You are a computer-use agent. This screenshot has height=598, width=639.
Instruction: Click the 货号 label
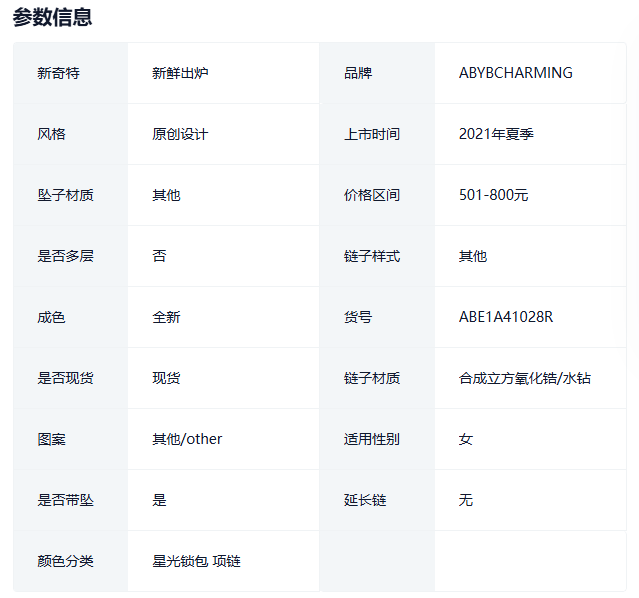[357, 317]
